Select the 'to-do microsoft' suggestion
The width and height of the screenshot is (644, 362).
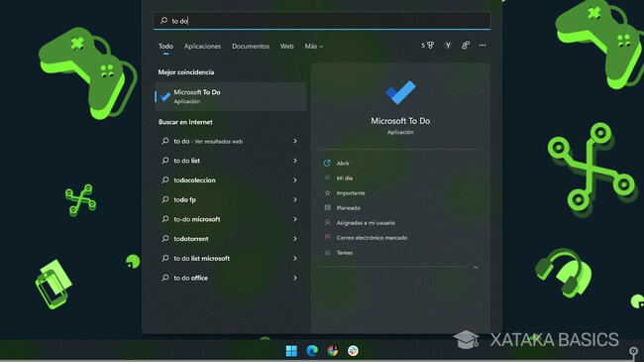click(x=197, y=219)
